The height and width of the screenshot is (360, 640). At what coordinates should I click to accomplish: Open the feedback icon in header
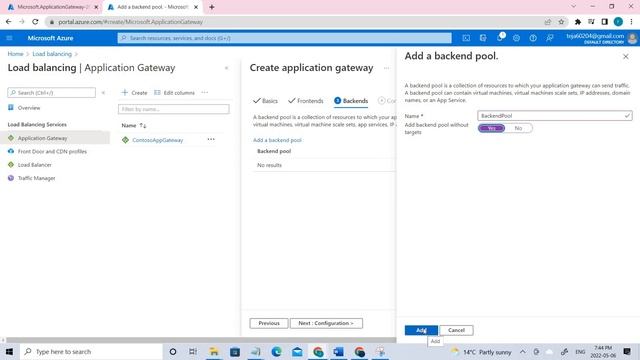click(x=550, y=38)
